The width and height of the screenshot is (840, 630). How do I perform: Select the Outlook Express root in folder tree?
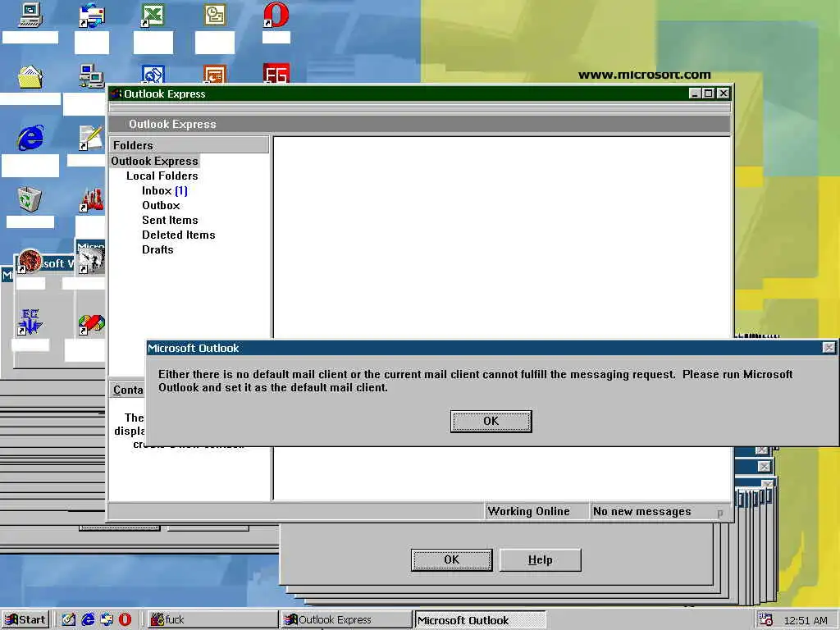pyautogui.click(x=154, y=162)
